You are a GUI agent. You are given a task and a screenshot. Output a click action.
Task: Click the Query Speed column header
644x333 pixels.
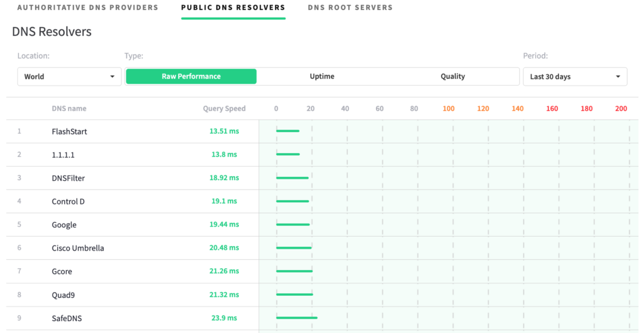(225, 108)
